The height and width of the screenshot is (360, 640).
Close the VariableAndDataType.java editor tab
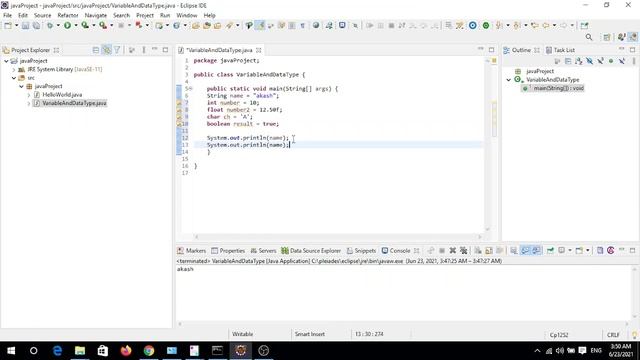tap(258, 50)
